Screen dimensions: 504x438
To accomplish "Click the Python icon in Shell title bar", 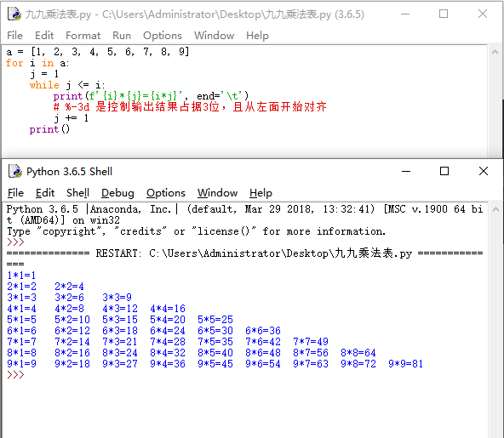I will (14, 171).
